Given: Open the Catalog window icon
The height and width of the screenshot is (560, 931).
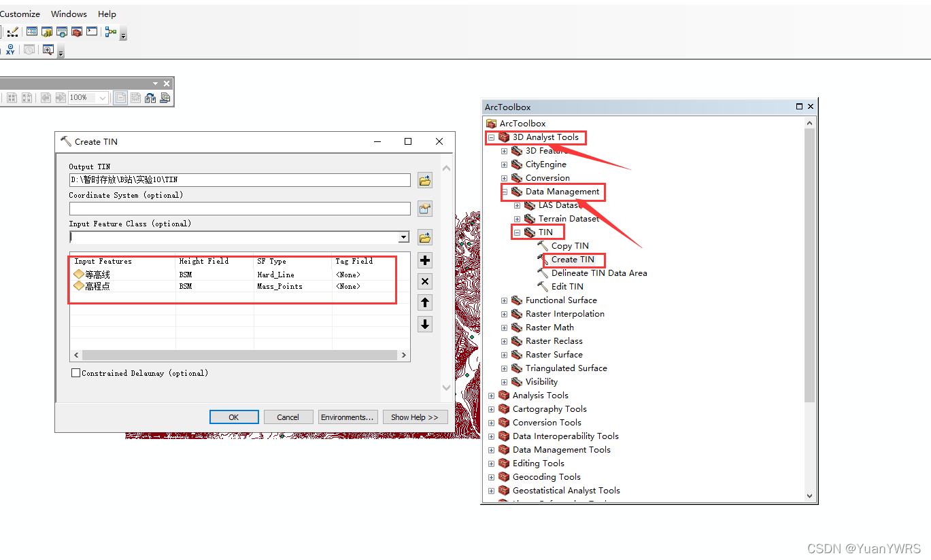Looking at the screenshot, I should pos(47,32).
